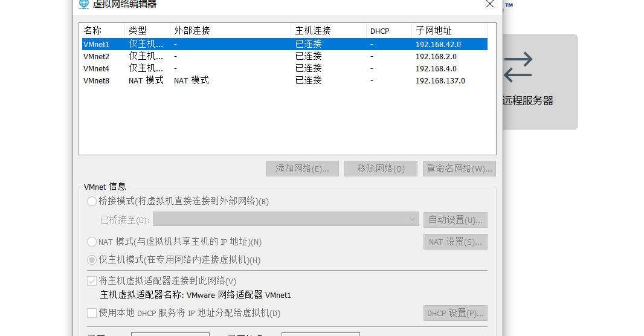Open DHCP 设置(P)... button
Image resolution: width=644 pixels, height=336 pixels.
pos(456,313)
